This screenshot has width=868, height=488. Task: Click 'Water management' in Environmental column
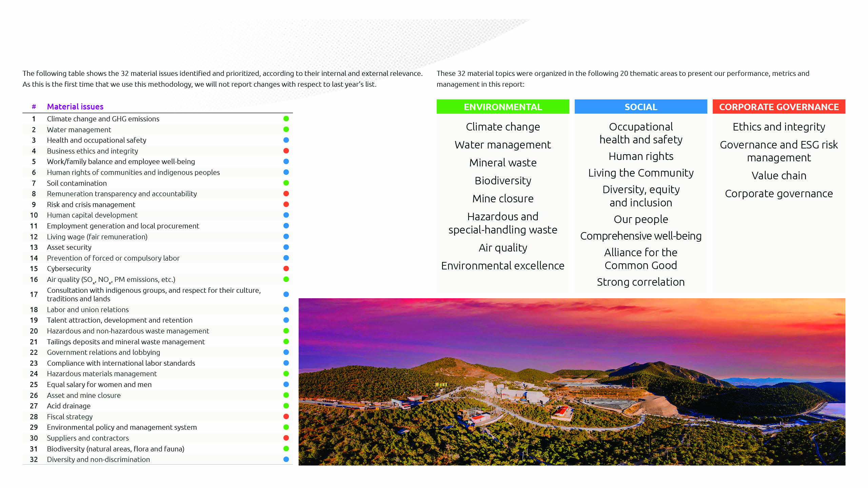click(503, 145)
